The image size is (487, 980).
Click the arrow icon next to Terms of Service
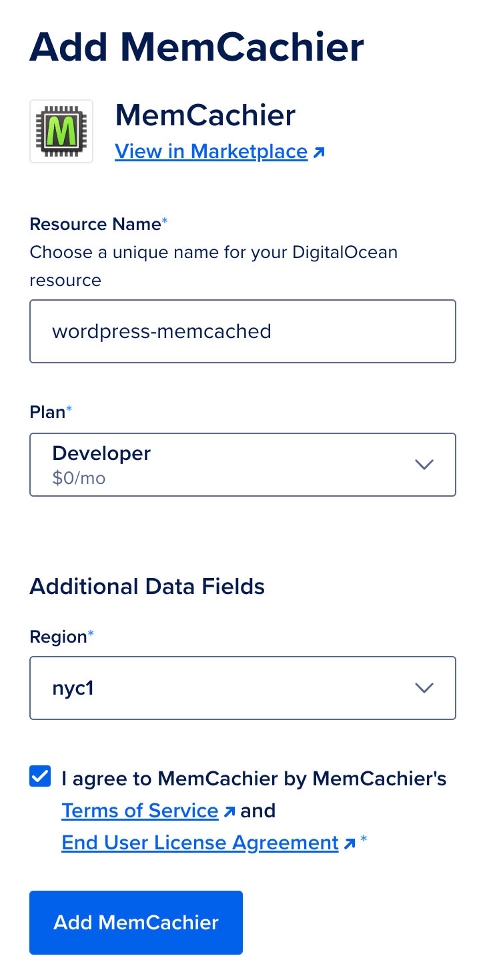[230, 810]
